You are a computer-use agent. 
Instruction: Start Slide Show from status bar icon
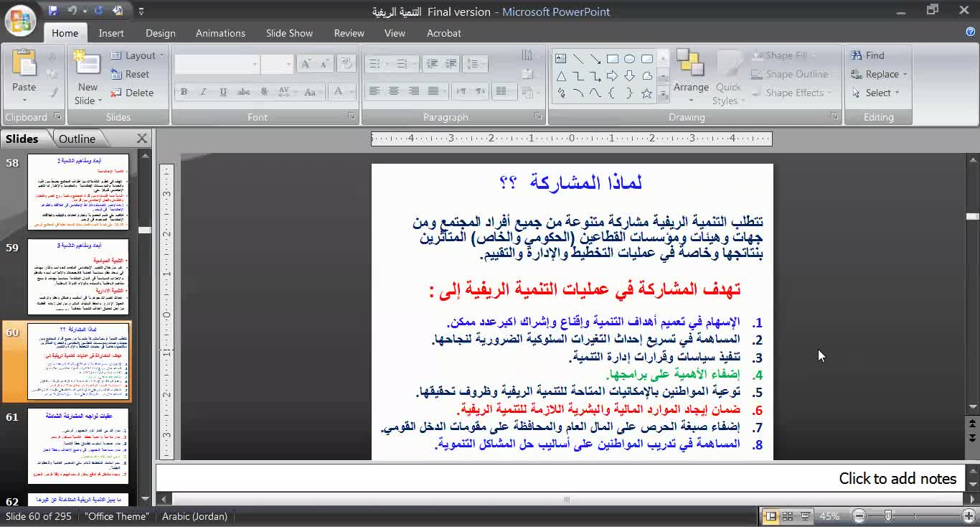tap(805, 516)
